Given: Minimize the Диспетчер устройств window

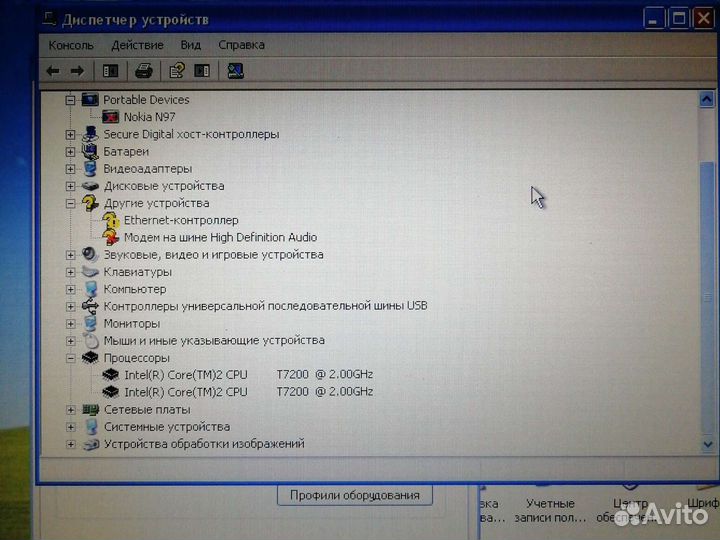Looking at the screenshot, I should [654, 18].
